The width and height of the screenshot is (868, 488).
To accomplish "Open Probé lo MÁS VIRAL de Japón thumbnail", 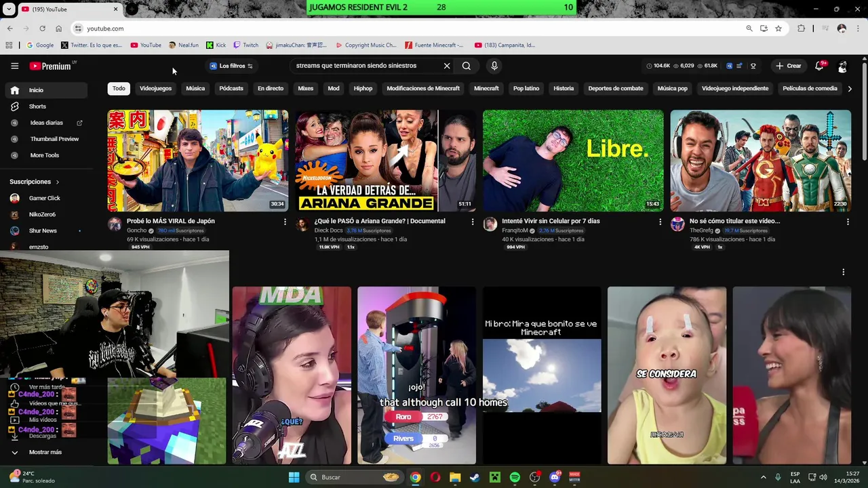I will (198, 161).
